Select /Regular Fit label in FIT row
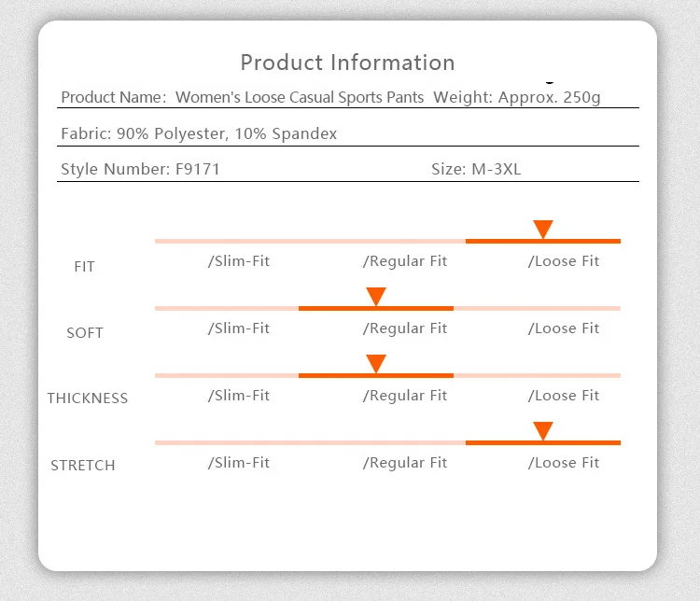Viewport: 700px width, 601px height. (x=405, y=261)
